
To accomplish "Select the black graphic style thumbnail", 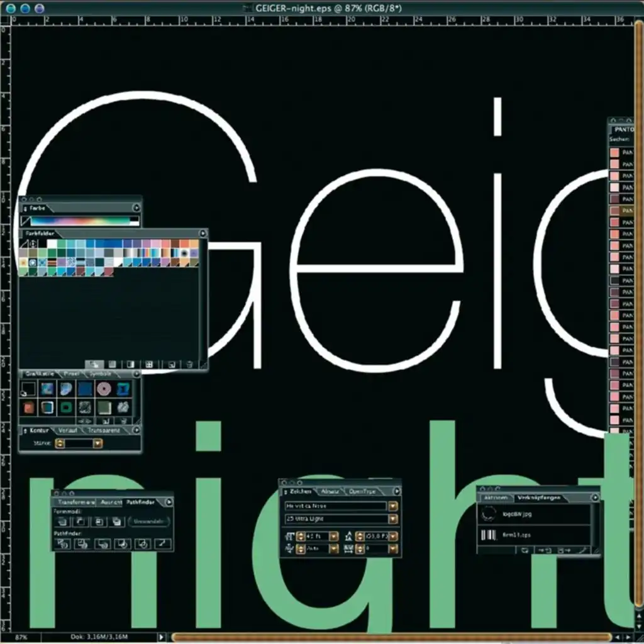I will pos(28,389).
